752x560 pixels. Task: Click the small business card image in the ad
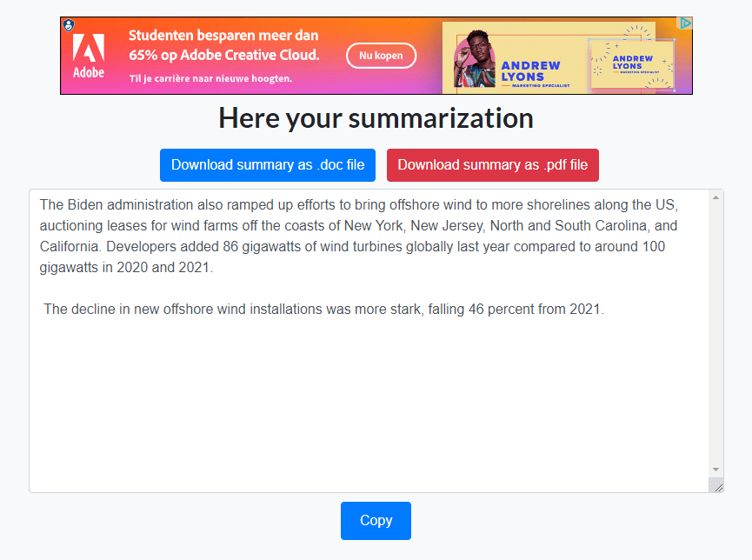pyautogui.click(x=631, y=63)
